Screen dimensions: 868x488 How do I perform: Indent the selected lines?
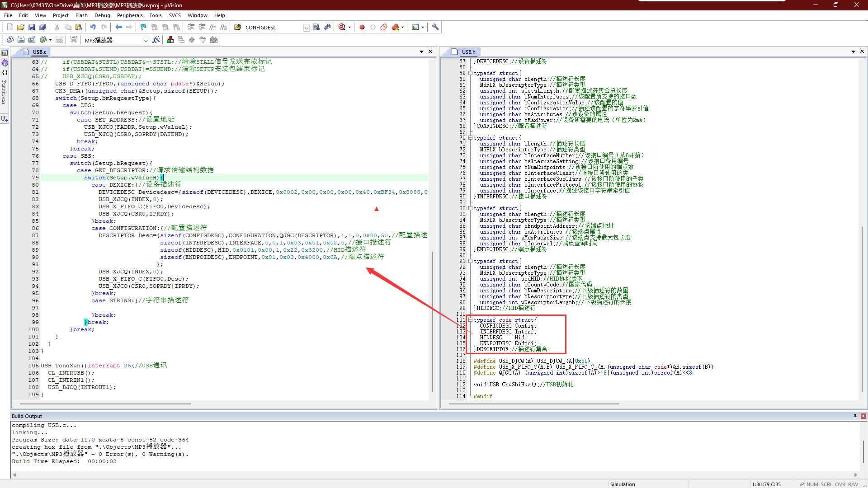[x=191, y=27]
